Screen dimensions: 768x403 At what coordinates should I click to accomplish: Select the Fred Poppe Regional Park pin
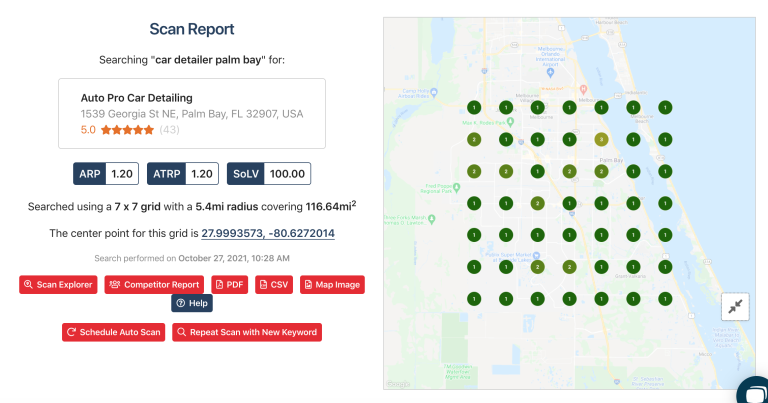(x=456, y=187)
